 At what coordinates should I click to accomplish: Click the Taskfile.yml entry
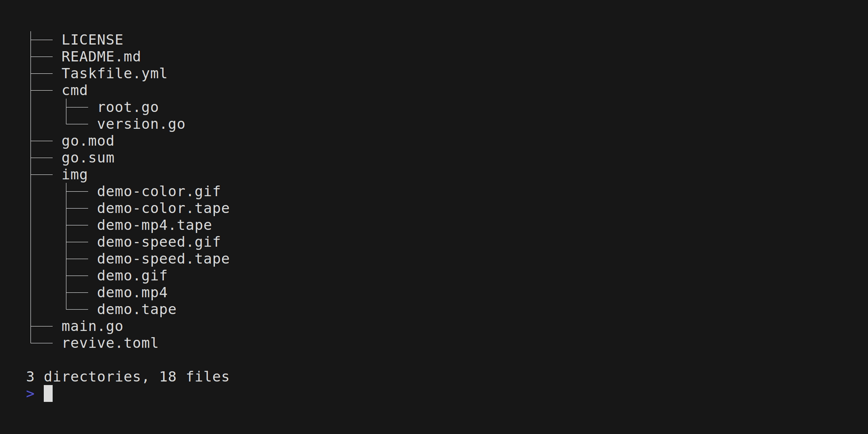(114, 74)
